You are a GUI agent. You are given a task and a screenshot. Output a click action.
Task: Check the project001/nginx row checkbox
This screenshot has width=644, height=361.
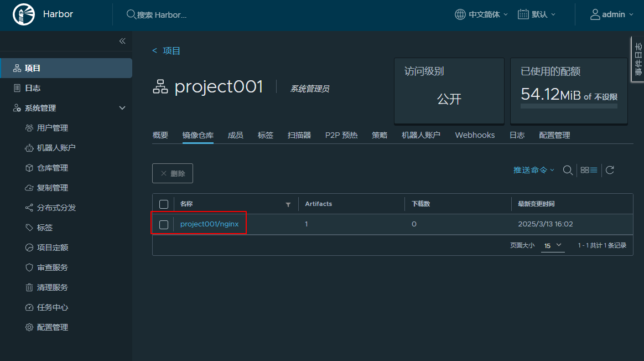point(164,224)
